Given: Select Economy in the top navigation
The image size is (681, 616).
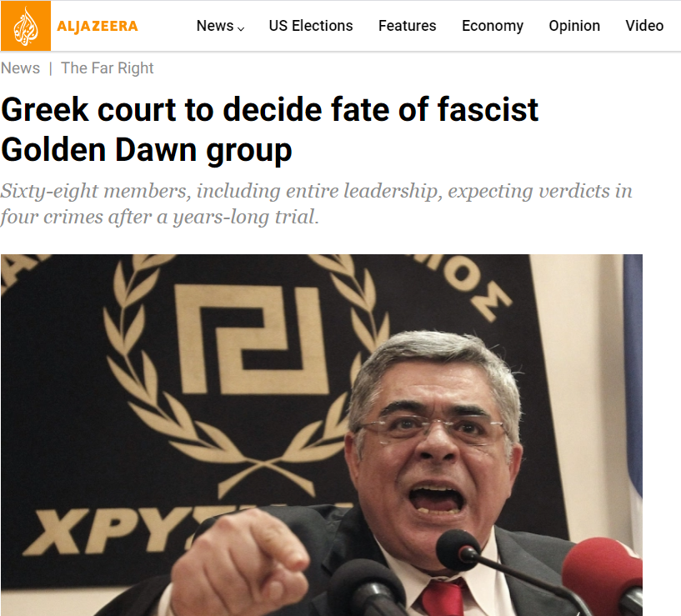Looking at the screenshot, I should [x=493, y=26].
